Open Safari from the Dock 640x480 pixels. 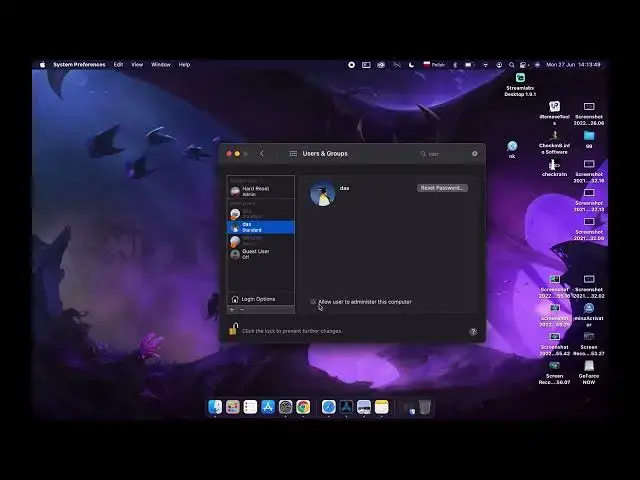click(x=329, y=407)
